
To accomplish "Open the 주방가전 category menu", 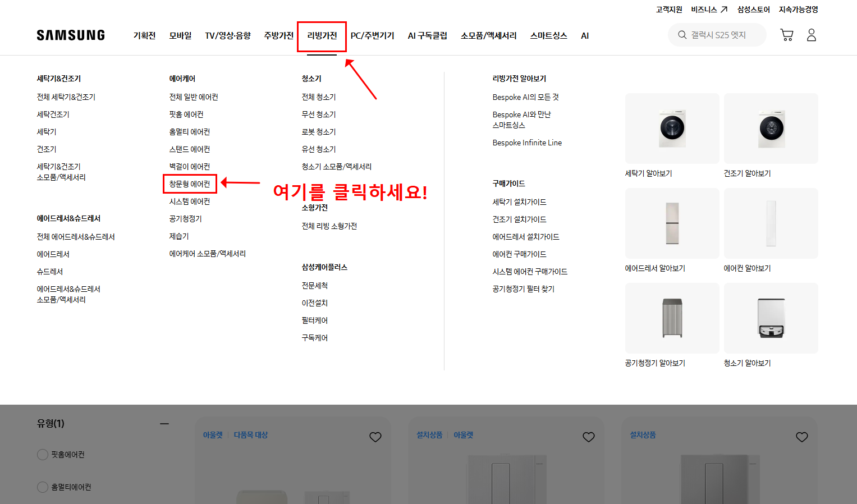I will [278, 35].
